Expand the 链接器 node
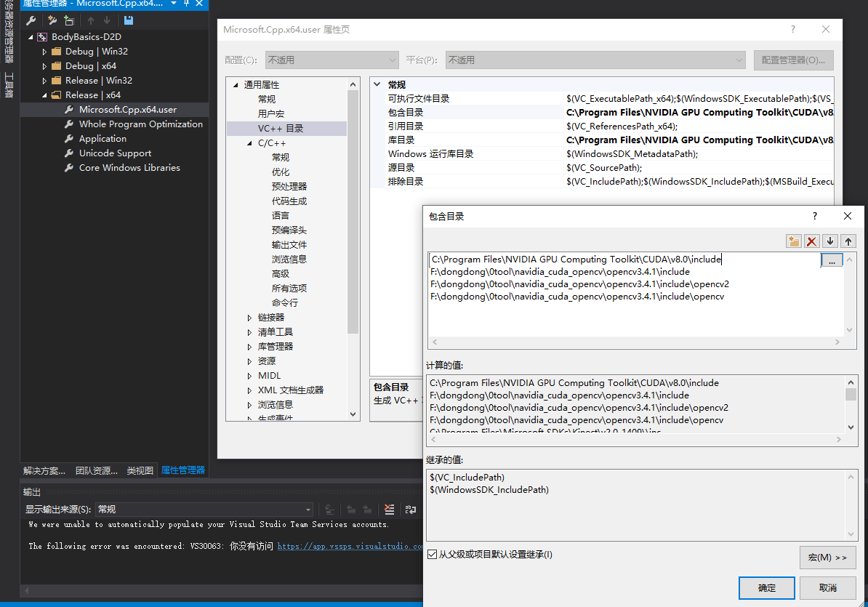Image resolution: width=868 pixels, height=607 pixels. (x=249, y=318)
